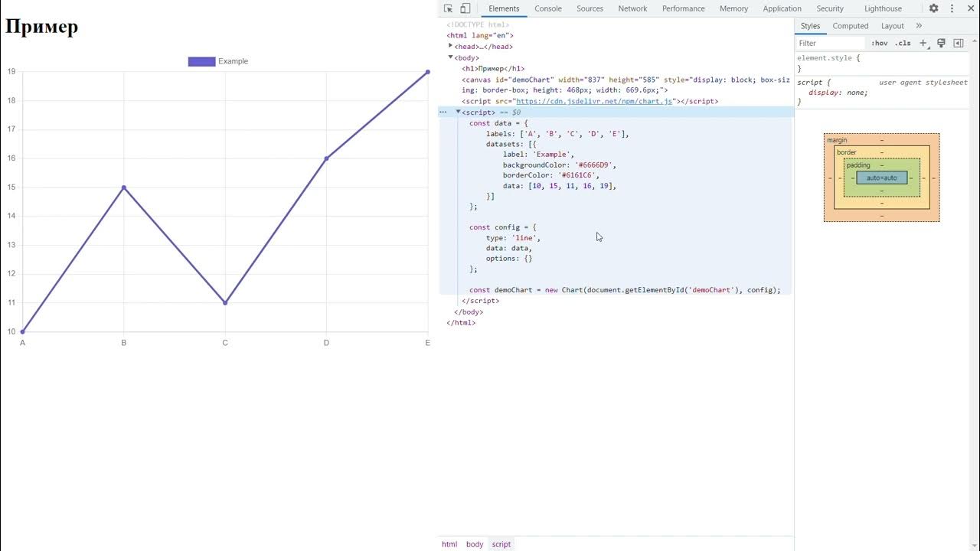Toggle the device toolbar icon
The width and height of the screenshot is (980, 551).
pos(465,8)
